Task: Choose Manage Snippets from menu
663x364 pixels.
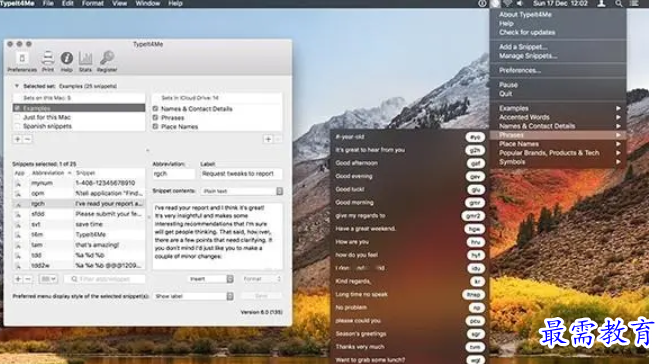Action: (528, 56)
